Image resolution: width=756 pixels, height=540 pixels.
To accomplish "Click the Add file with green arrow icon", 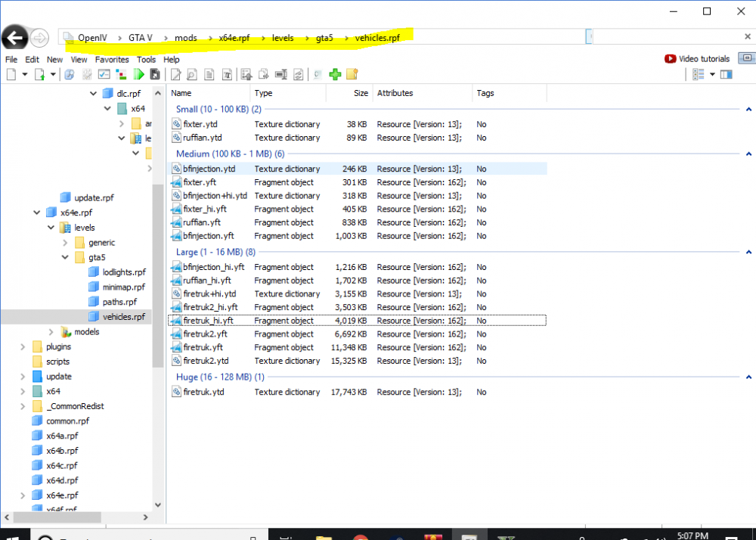I will click(39, 74).
